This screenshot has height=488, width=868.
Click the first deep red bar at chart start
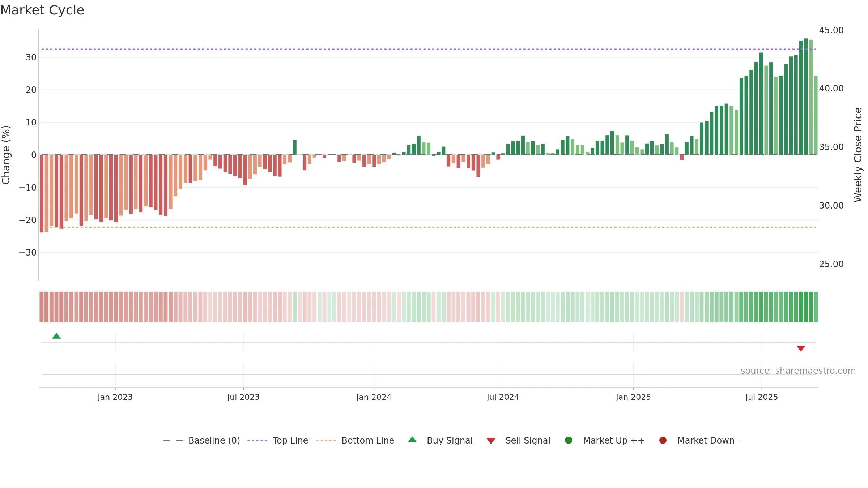point(42,193)
